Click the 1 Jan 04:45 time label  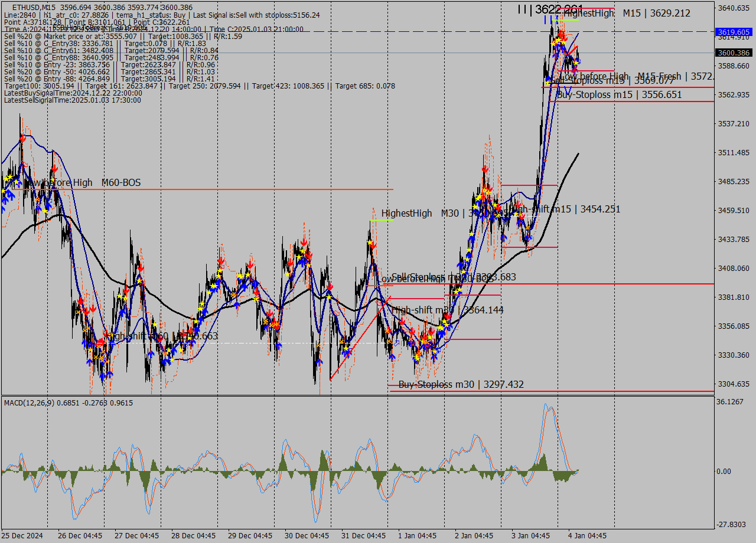417,535
